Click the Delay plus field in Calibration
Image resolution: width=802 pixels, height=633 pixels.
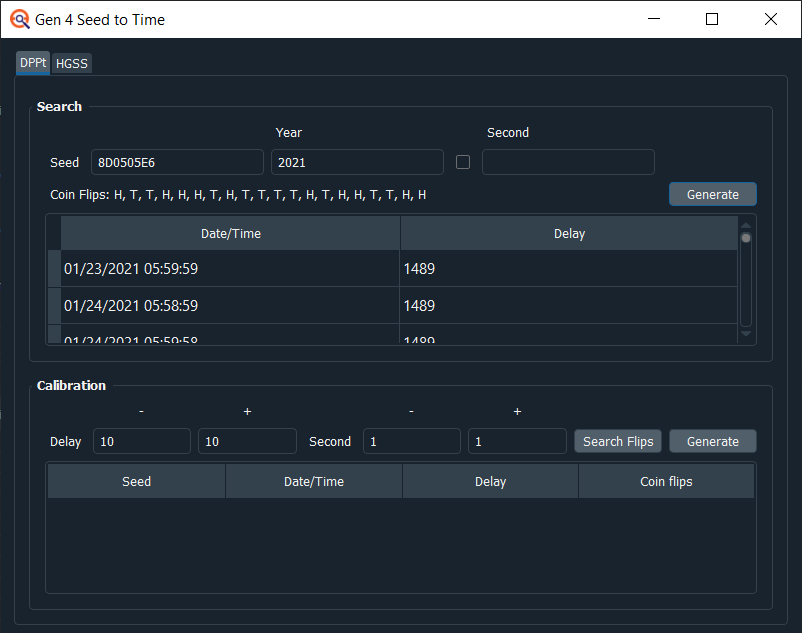point(247,441)
